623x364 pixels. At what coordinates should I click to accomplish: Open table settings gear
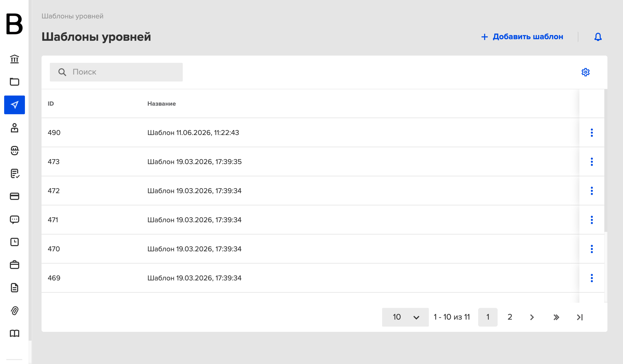pos(586,72)
